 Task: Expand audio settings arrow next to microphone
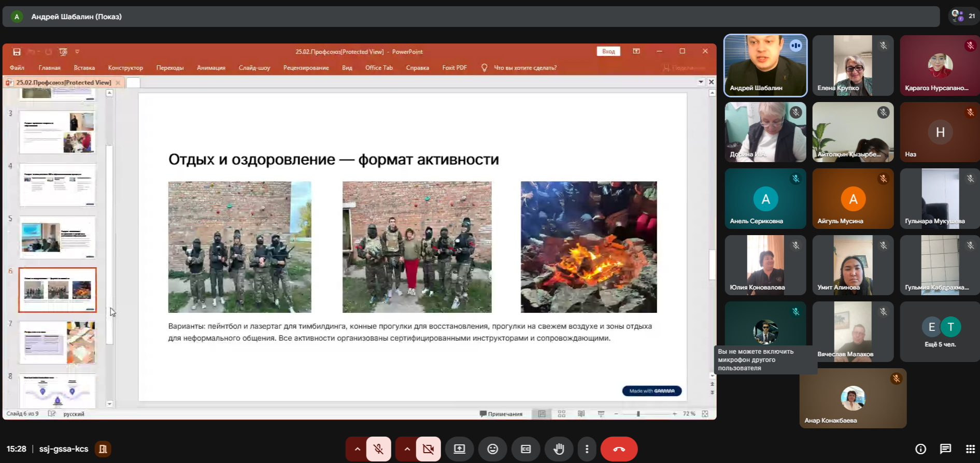pyautogui.click(x=357, y=449)
